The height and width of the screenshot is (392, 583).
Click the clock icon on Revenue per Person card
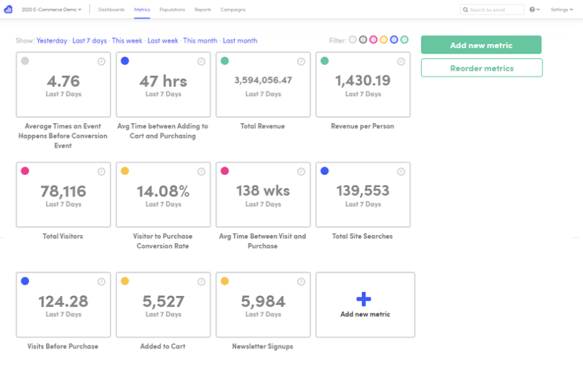click(401, 61)
